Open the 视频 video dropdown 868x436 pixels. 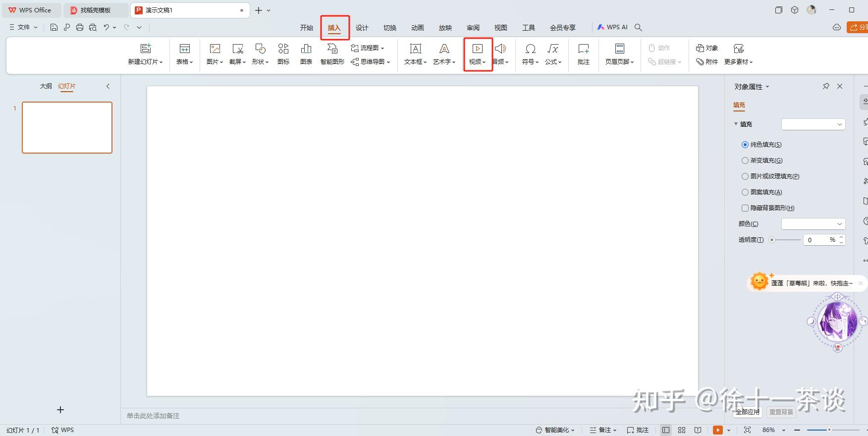[478, 54]
